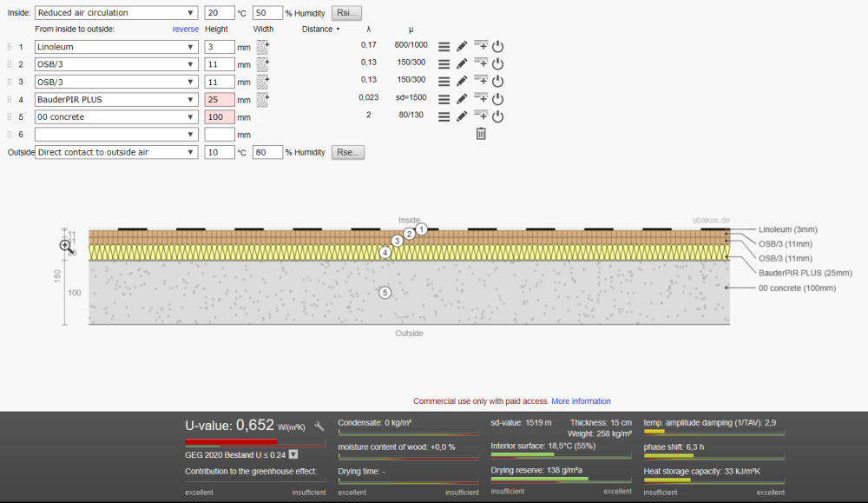Screen dimensions: 868x503
Task: Edit BauderPIR PLUS material properties
Action: (x=462, y=99)
